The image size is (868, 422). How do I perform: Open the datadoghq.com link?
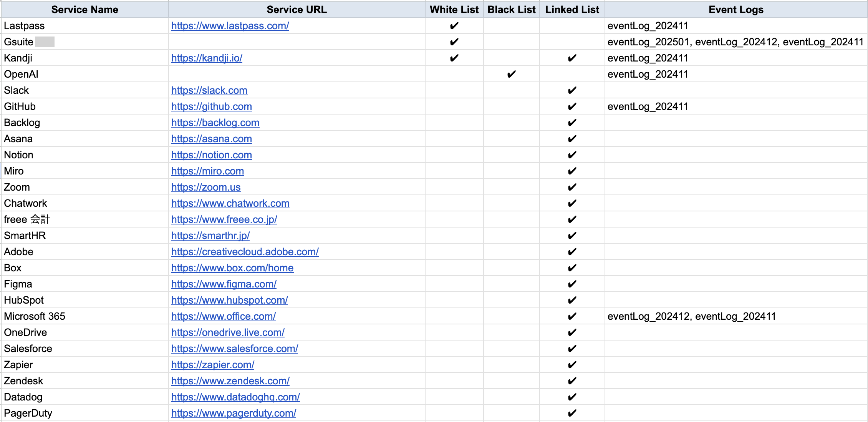[x=235, y=397]
